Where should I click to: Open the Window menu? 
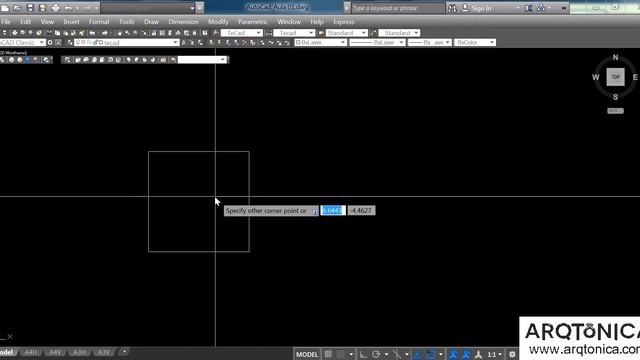coord(289,22)
